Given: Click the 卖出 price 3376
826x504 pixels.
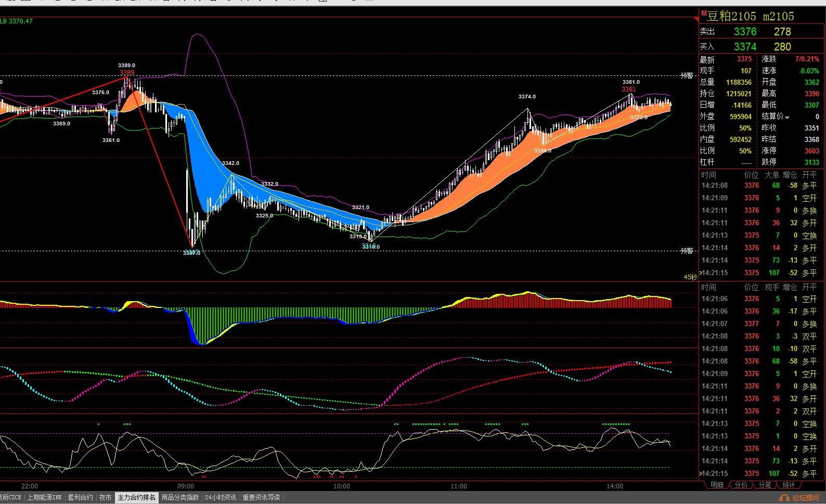Looking at the screenshot, I should point(745,32).
